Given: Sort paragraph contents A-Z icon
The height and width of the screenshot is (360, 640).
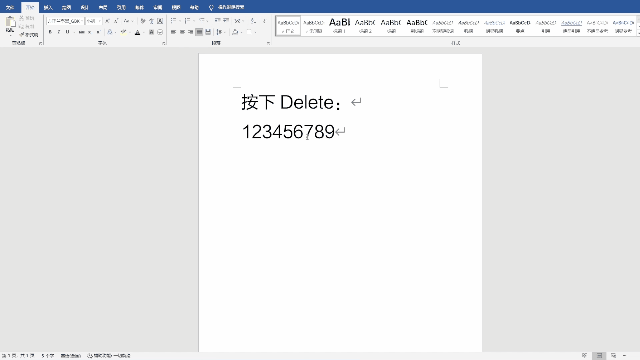Looking at the screenshot, I should coord(253,20).
